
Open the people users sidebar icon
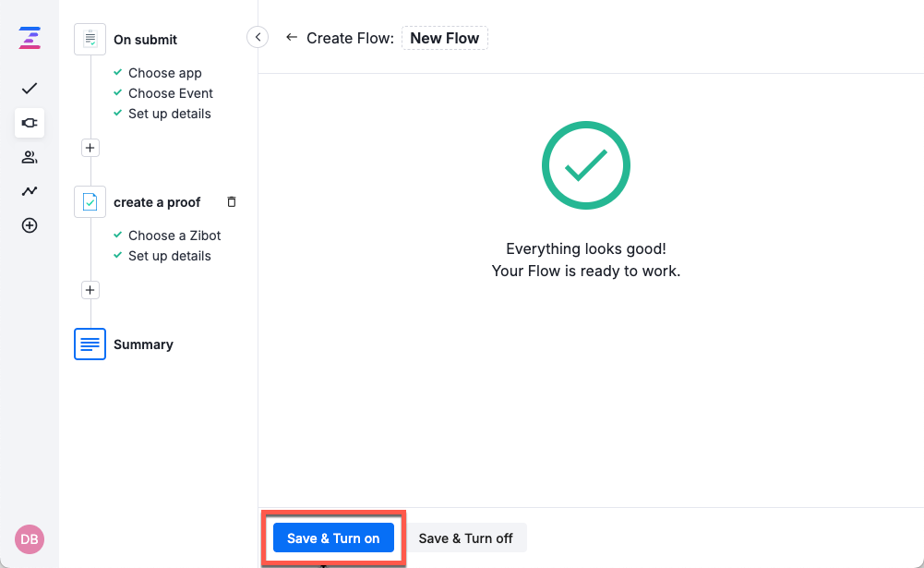pos(30,157)
